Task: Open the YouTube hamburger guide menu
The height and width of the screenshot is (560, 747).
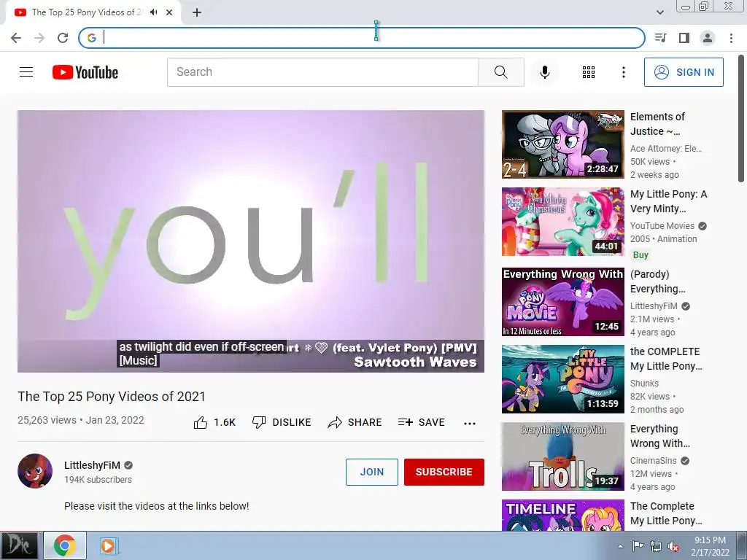Action: pos(26,72)
